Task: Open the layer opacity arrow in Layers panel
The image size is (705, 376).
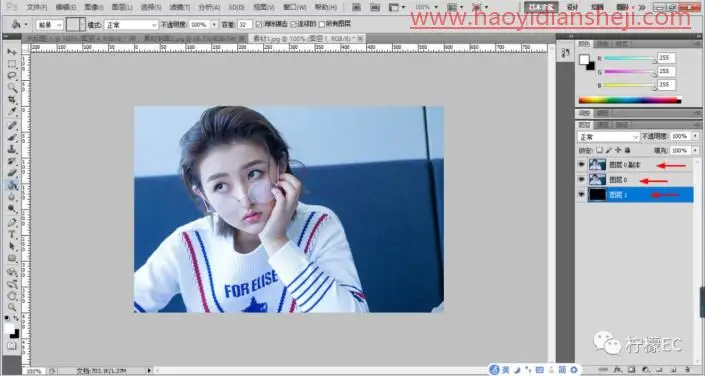Action: coord(696,136)
